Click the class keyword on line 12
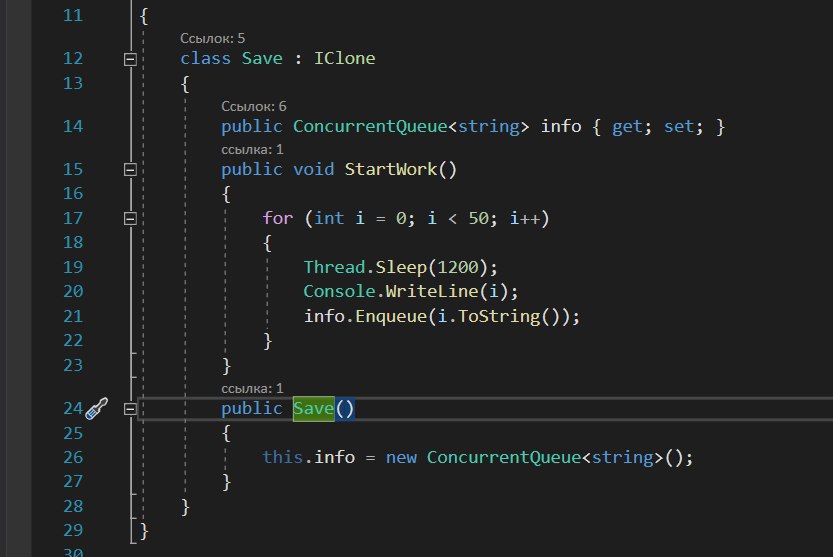 [206, 58]
